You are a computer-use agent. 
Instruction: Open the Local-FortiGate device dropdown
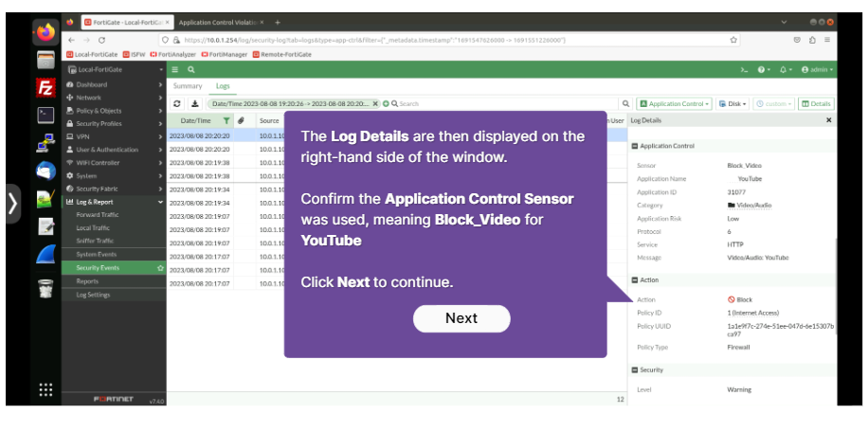click(x=114, y=70)
